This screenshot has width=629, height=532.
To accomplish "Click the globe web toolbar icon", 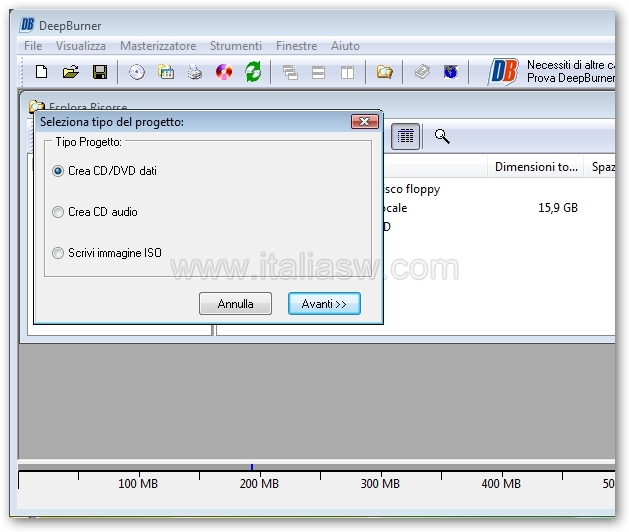I will [x=451, y=72].
